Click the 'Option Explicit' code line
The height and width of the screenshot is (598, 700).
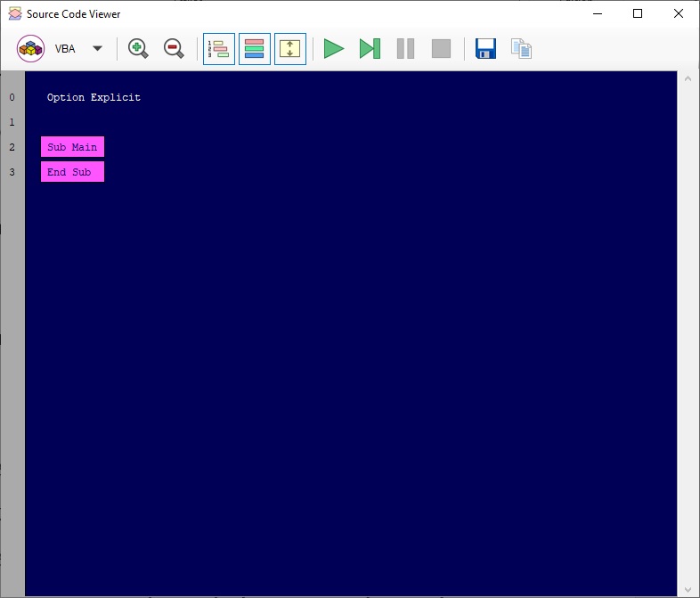pos(94,97)
